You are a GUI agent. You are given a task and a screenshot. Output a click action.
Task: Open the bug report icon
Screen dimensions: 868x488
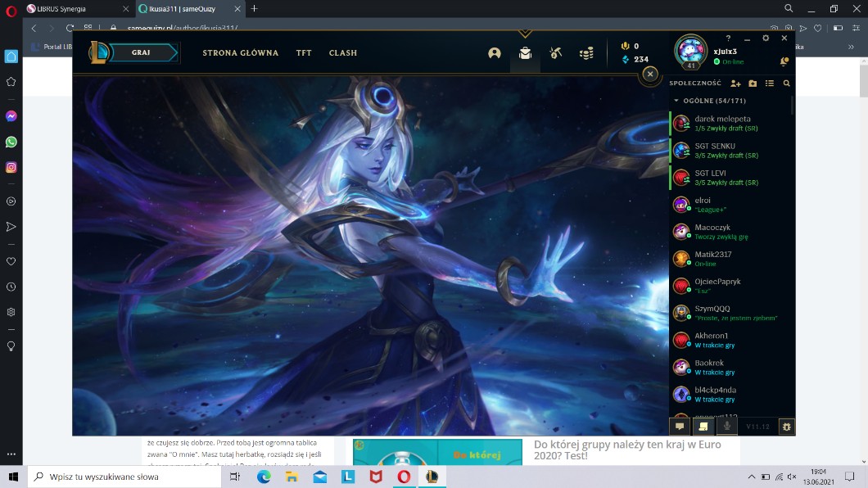click(786, 426)
